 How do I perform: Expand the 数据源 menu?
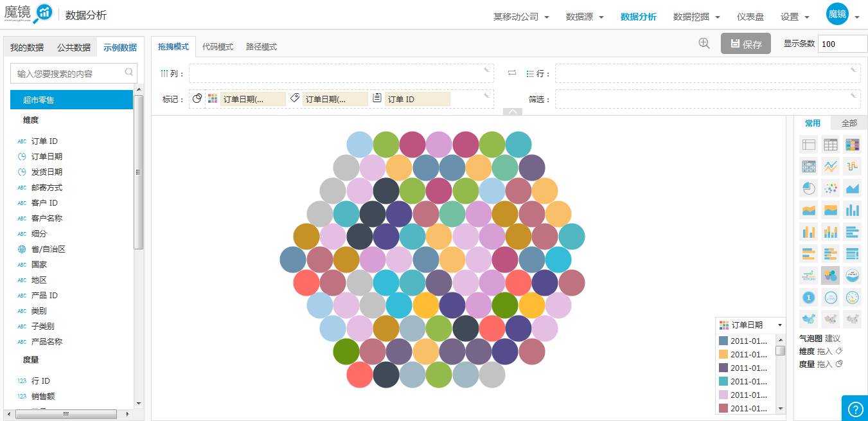[585, 17]
